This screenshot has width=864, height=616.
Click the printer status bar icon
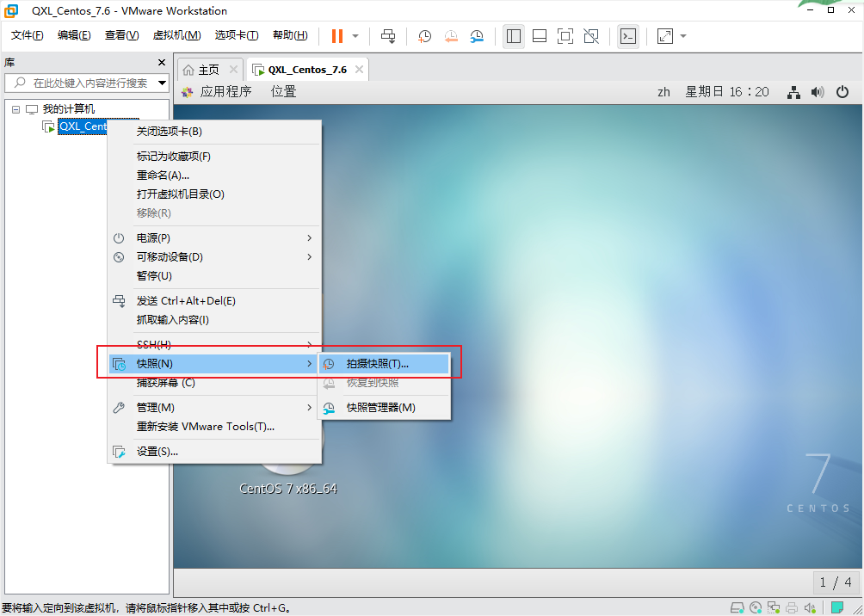click(x=792, y=607)
